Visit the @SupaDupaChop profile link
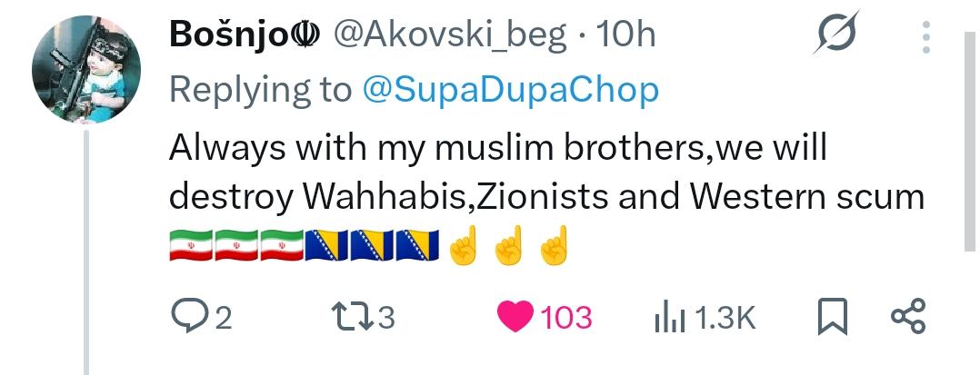980x375 pixels. pyautogui.click(x=511, y=91)
